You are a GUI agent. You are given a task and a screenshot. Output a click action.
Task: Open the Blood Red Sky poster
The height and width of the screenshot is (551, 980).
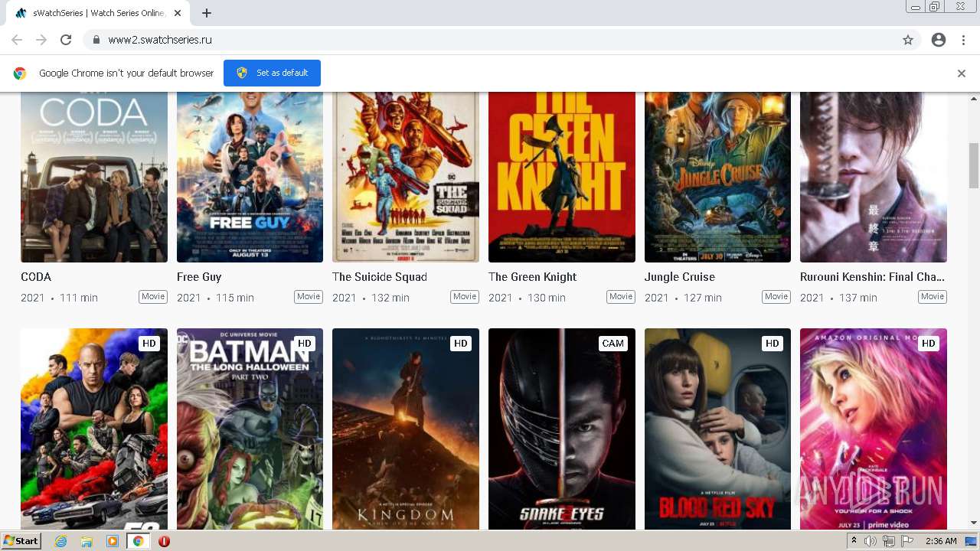coord(717,429)
